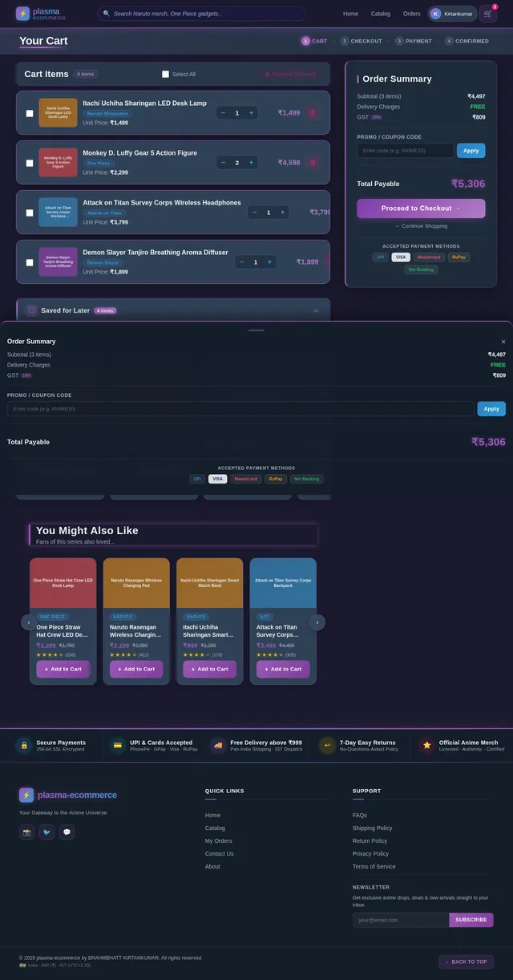This screenshot has width=513, height=980.
Task: Click the newsletter email input field
Action: (400, 920)
